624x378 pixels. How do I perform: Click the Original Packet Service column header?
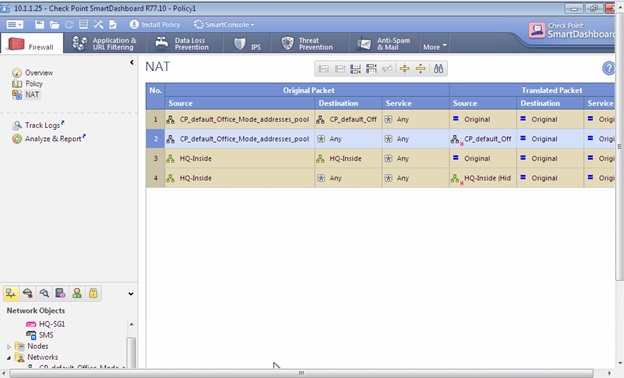(415, 103)
